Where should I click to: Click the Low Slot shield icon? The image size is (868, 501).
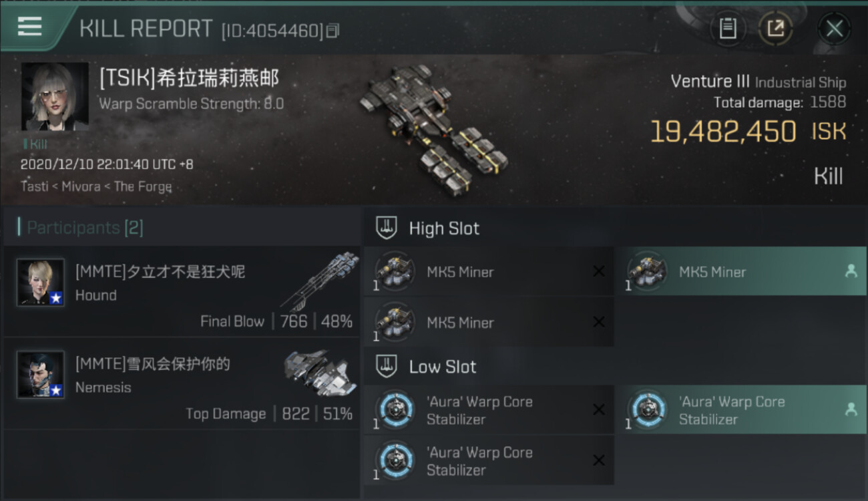tap(387, 366)
